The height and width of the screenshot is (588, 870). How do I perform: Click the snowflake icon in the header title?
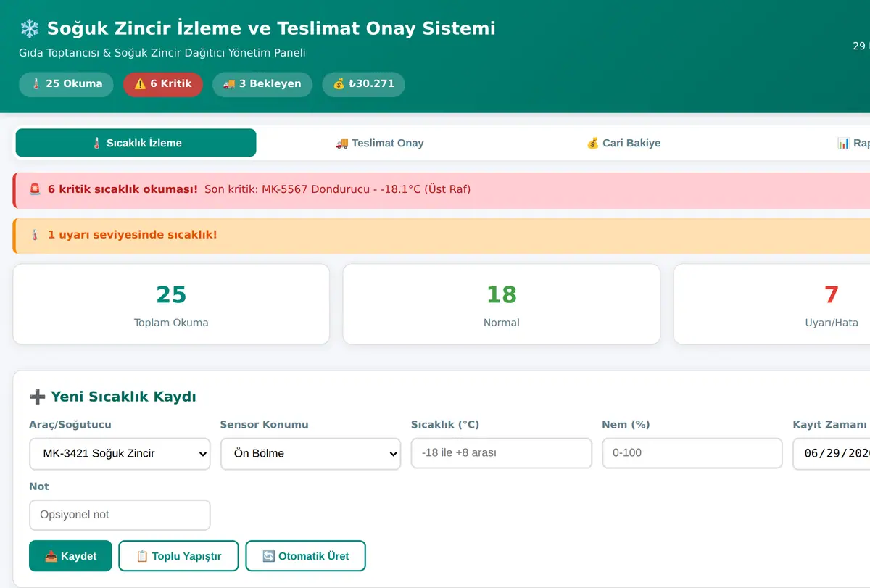tap(30, 28)
